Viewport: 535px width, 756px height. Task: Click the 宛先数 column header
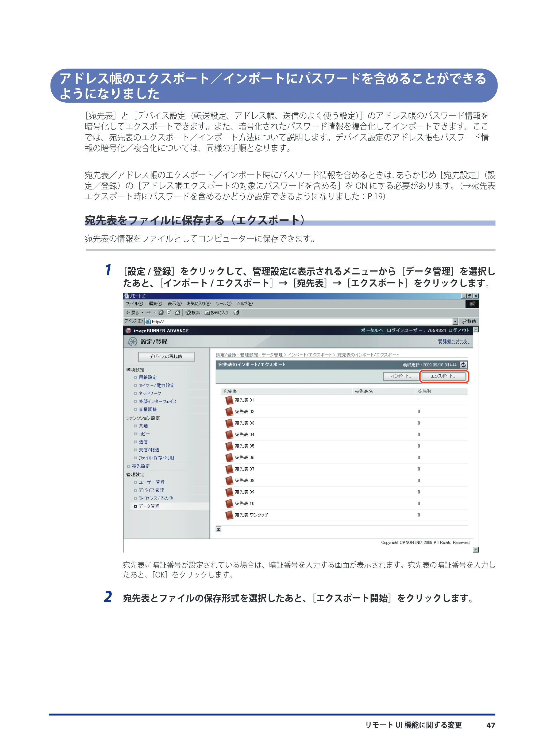point(425,391)
